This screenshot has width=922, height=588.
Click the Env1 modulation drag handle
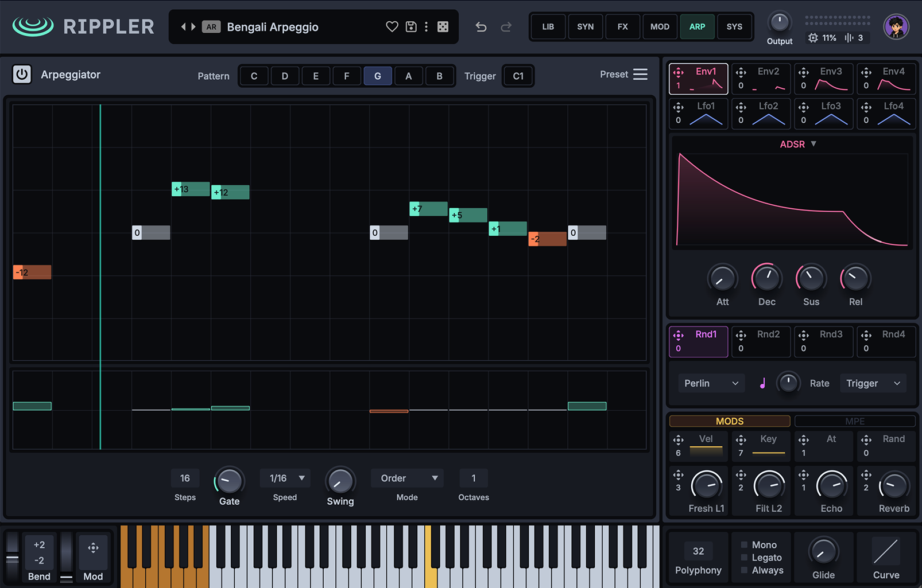(x=679, y=72)
